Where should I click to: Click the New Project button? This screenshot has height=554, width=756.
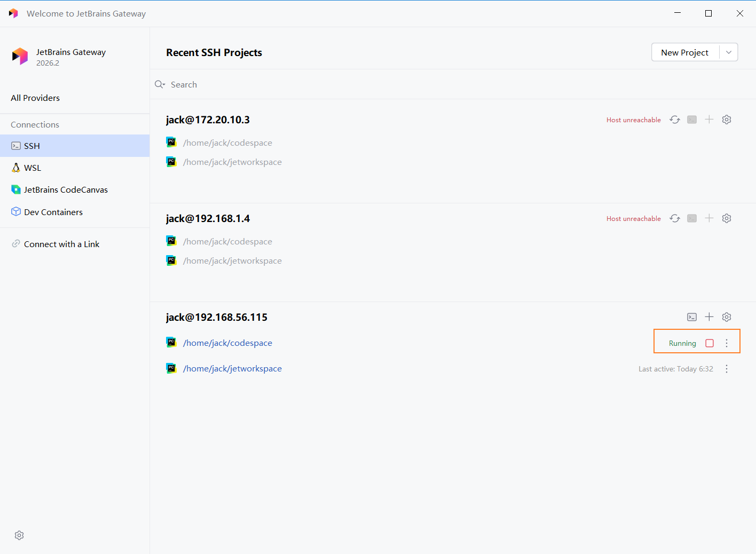[685, 52]
